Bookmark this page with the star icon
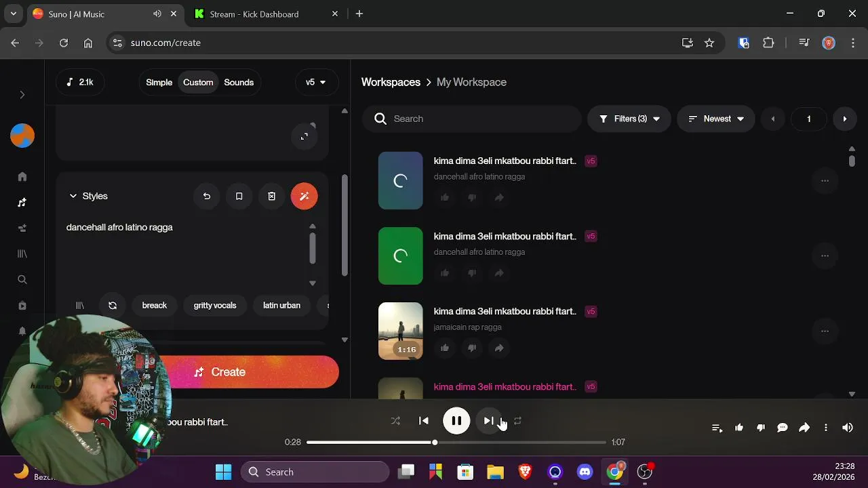Viewport: 868px width, 488px height. click(x=709, y=43)
